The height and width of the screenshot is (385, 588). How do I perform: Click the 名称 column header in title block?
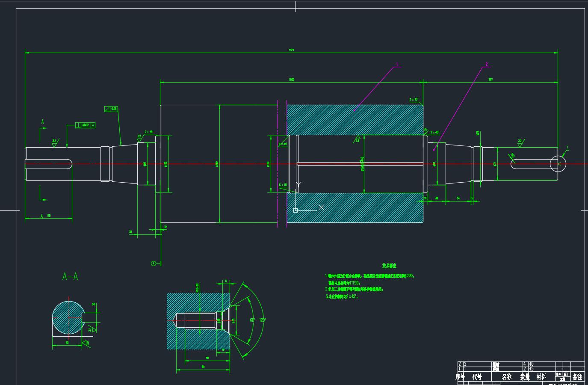[x=507, y=377]
